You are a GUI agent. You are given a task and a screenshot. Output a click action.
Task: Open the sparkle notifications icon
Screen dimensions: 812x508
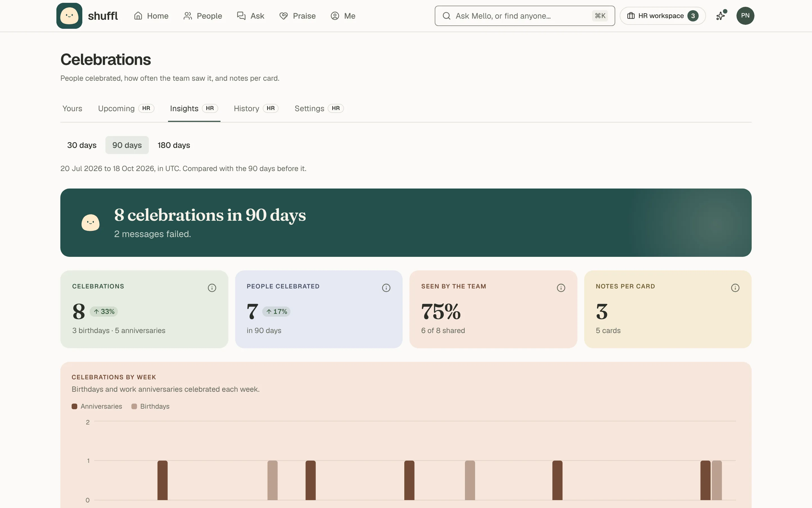pyautogui.click(x=721, y=16)
